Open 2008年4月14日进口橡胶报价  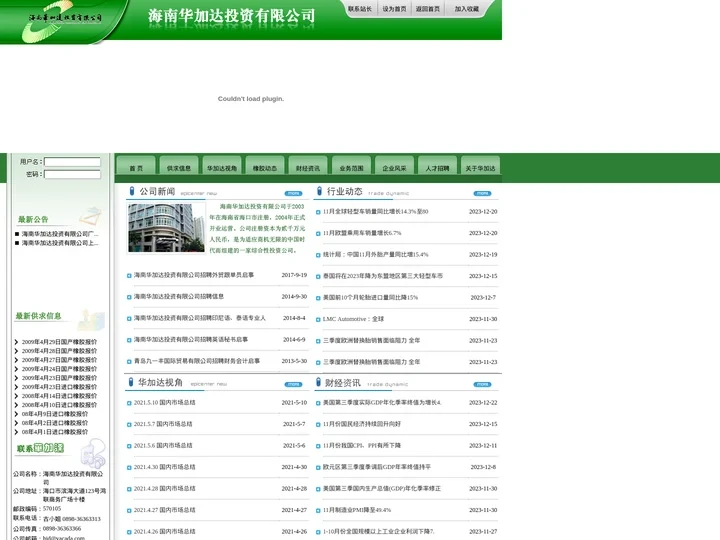(x=59, y=396)
